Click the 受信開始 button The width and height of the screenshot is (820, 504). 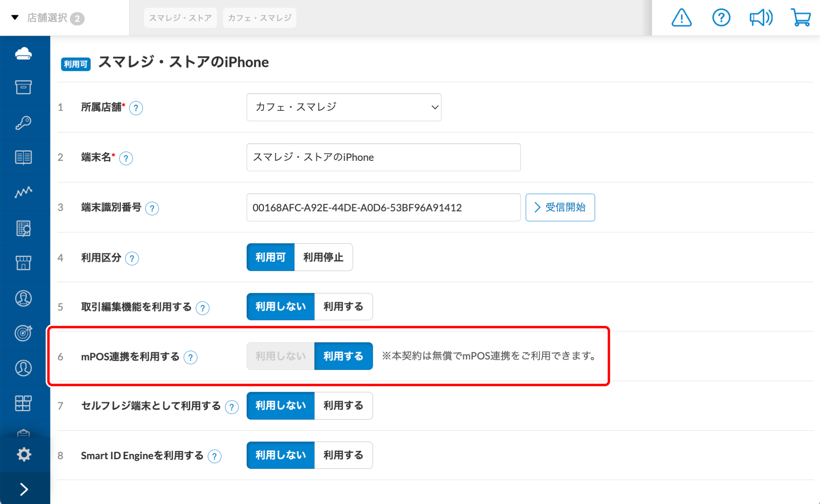pos(560,207)
